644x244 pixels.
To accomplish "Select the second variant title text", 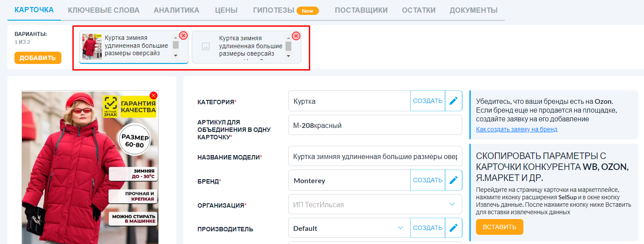I will (250, 46).
